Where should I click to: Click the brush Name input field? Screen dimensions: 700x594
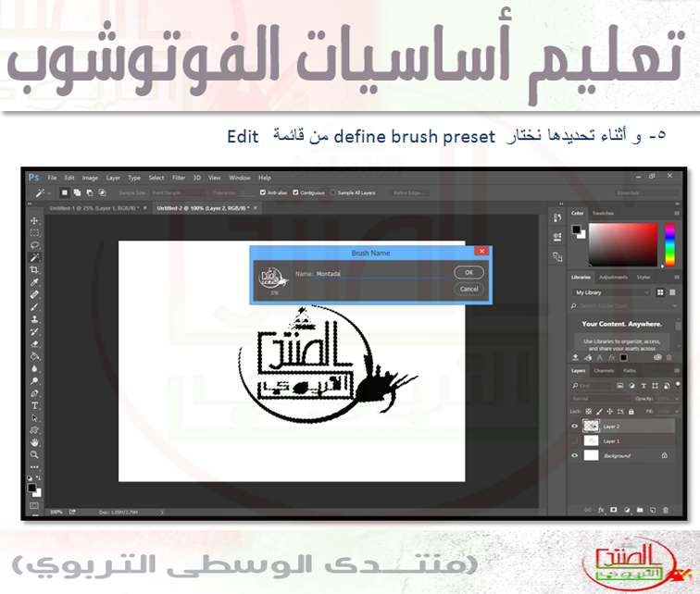point(383,274)
